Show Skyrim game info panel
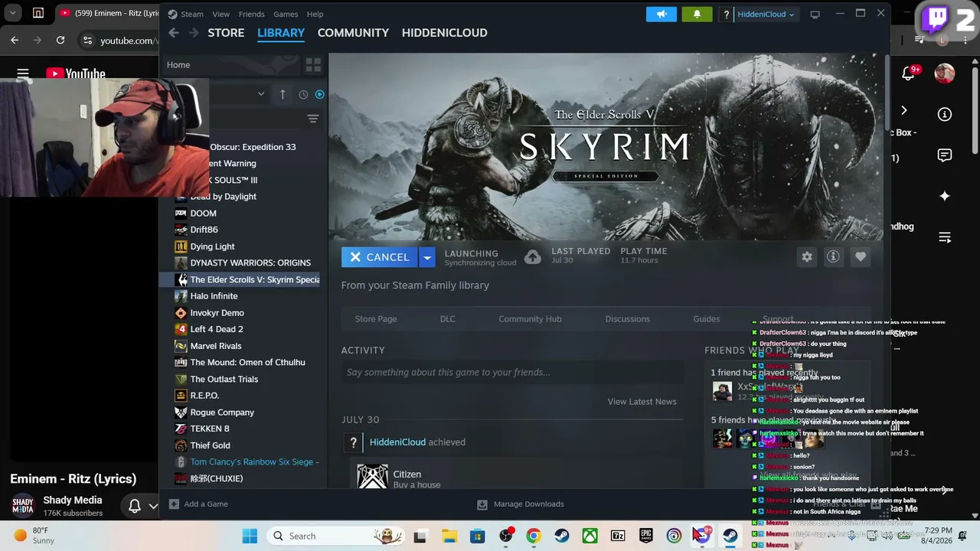 (833, 257)
